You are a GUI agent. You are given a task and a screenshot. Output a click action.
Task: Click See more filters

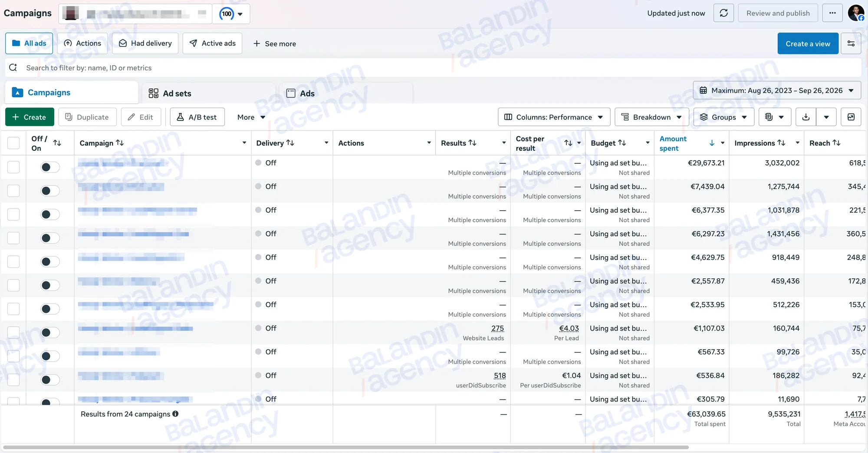pyautogui.click(x=275, y=43)
